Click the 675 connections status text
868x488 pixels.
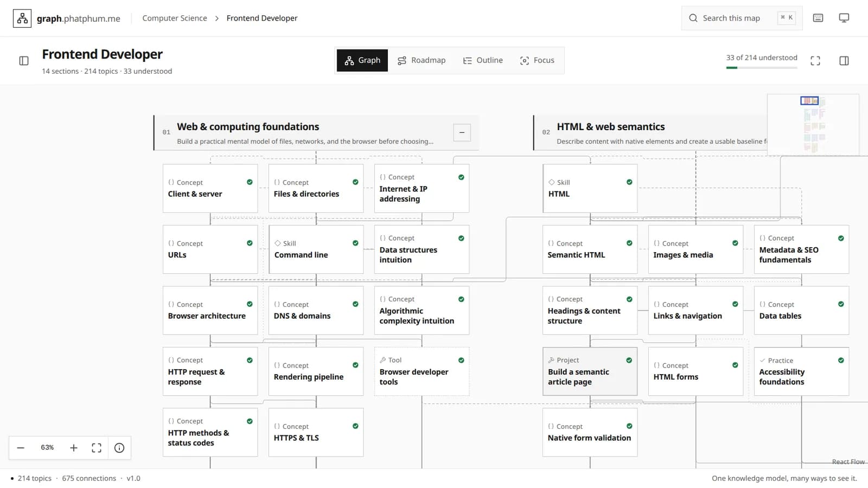(89, 478)
